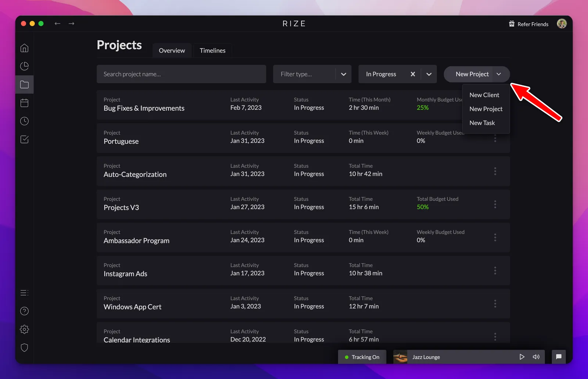The width and height of the screenshot is (588, 379).
Task: Play the Jazz Lounge music
Action: [521, 357]
